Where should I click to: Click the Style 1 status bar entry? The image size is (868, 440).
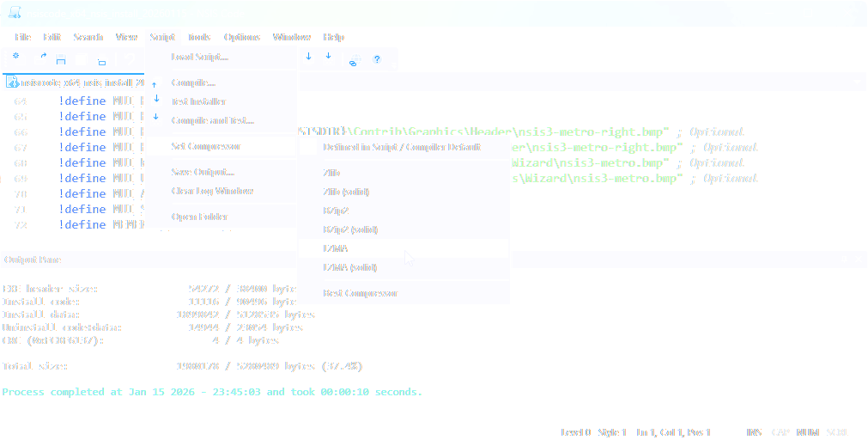(611, 432)
